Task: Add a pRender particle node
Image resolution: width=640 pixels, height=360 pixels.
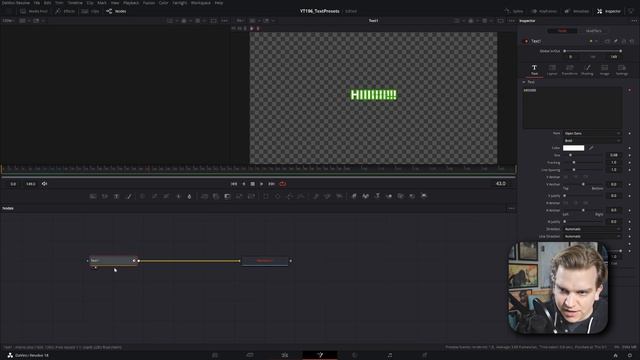Action: click(x=339, y=196)
